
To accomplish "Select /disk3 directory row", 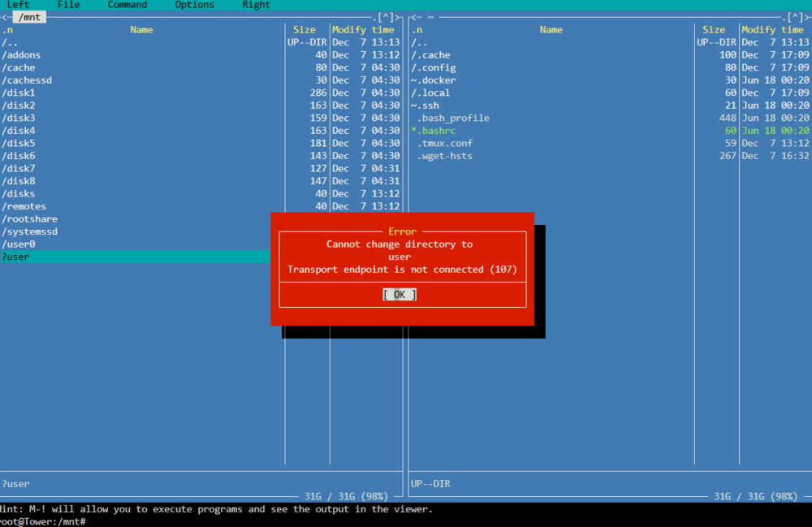I will click(201, 118).
